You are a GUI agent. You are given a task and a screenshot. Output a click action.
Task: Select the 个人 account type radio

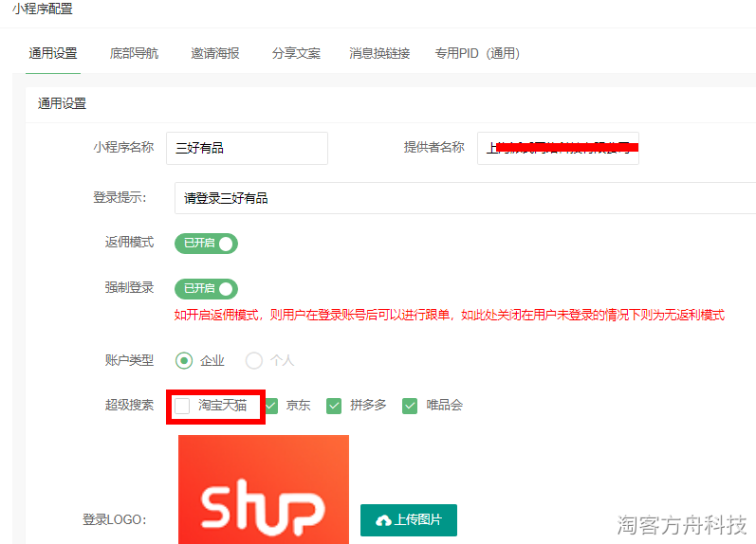pyautogui.click(x=254, y=360)
